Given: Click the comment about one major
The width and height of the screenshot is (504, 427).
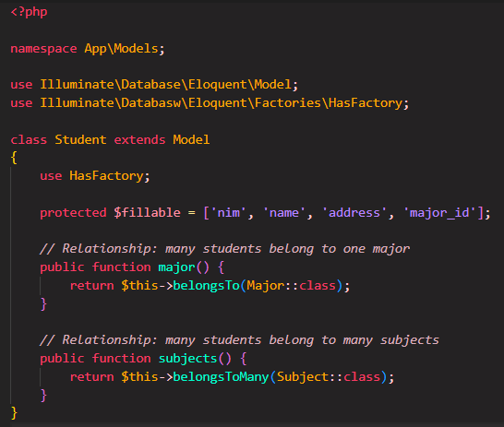Looking at the screenshot, I should pos(224,249).
